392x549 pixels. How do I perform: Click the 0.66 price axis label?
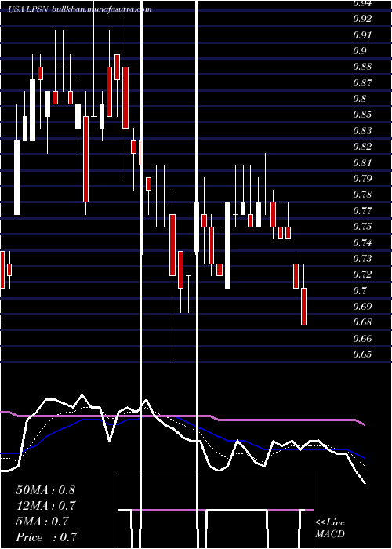pos(362,339)
